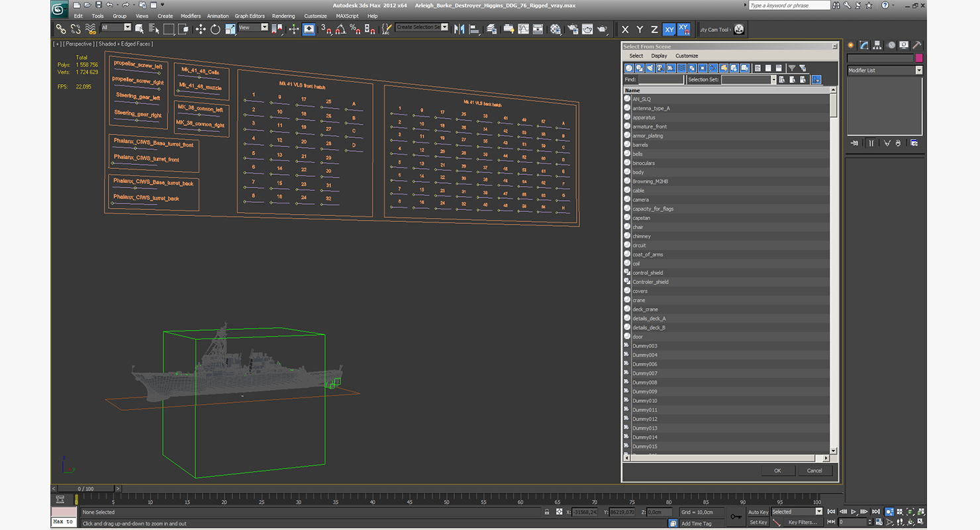Image resolution: width=980 pixels, height=530 pixels.
Task: Open the Material Editor
Action: tap(556, 29)
